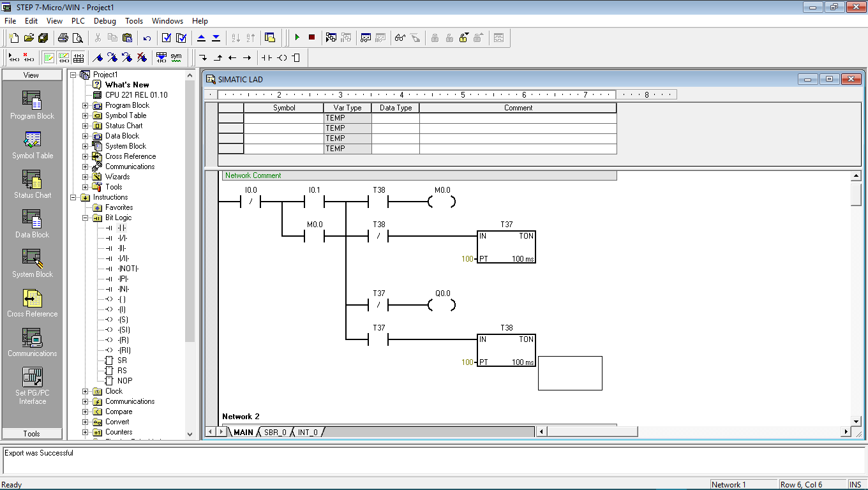The image size is (868, 490).
Task: Expand the Program Block tree node
Action: pos(86,105)
